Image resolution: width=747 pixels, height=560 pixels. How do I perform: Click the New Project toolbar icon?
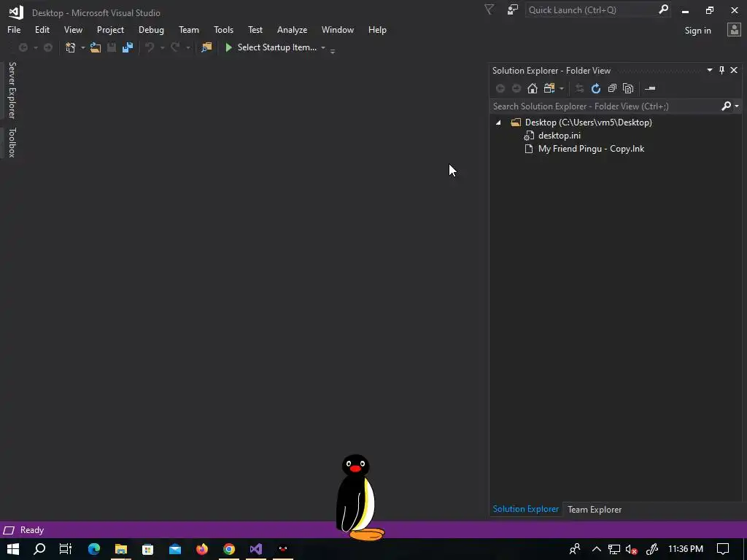[71, 47]
